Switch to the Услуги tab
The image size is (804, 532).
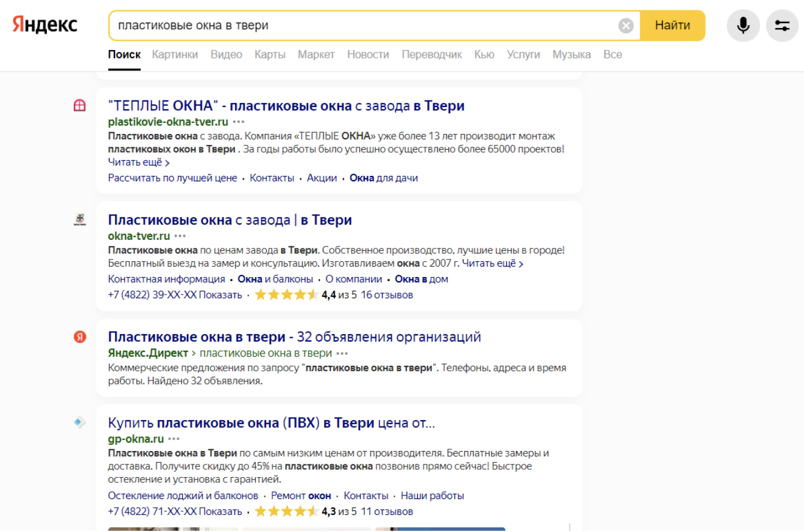pyautogui.click(x=523, y=54)
